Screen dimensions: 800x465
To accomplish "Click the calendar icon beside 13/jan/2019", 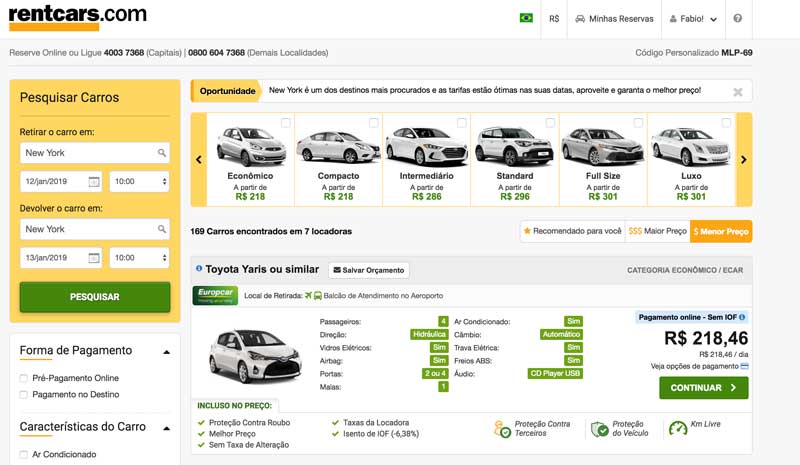I will tap(94, 258).
